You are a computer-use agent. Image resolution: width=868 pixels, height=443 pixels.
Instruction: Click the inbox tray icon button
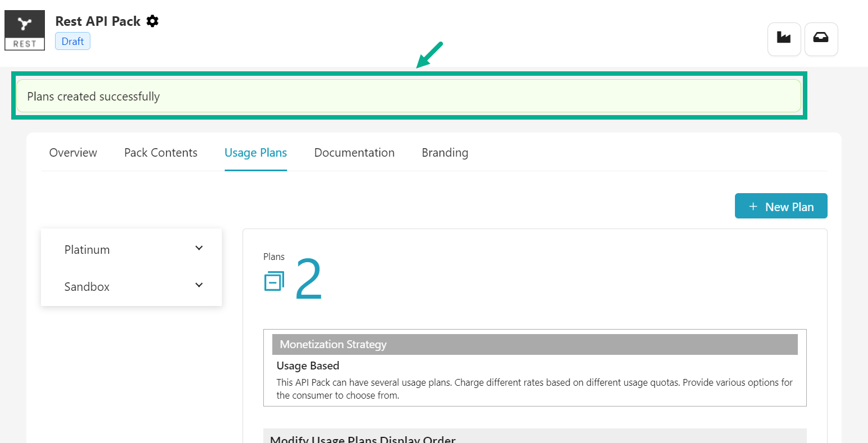point(821,39)
